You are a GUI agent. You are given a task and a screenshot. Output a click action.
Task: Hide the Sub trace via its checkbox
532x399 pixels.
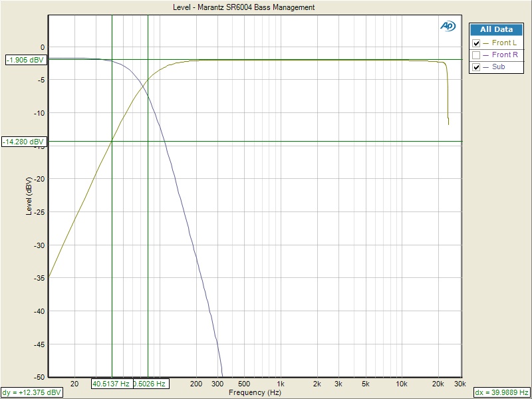click(476, 67)
